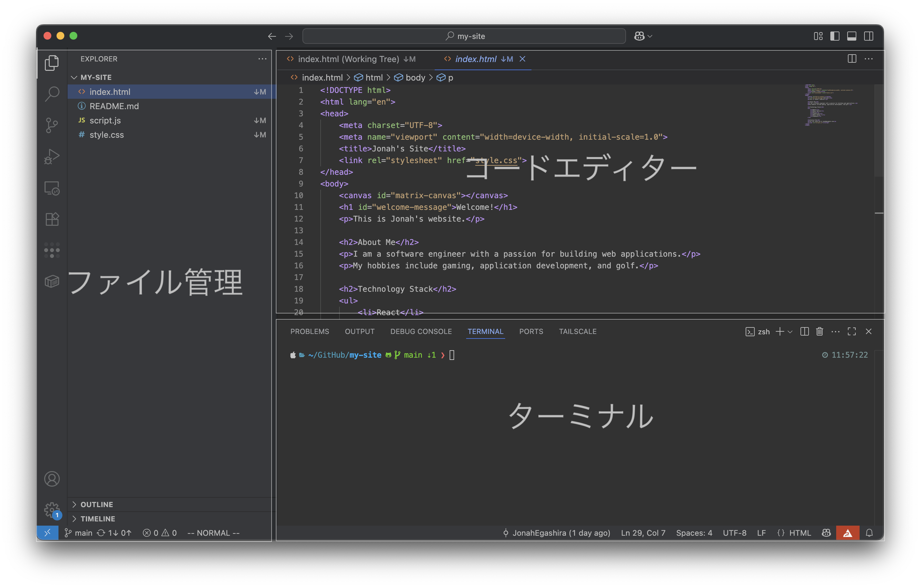
Task: Open the Search panel in the activity bar
Action: [x=52, y=93]
